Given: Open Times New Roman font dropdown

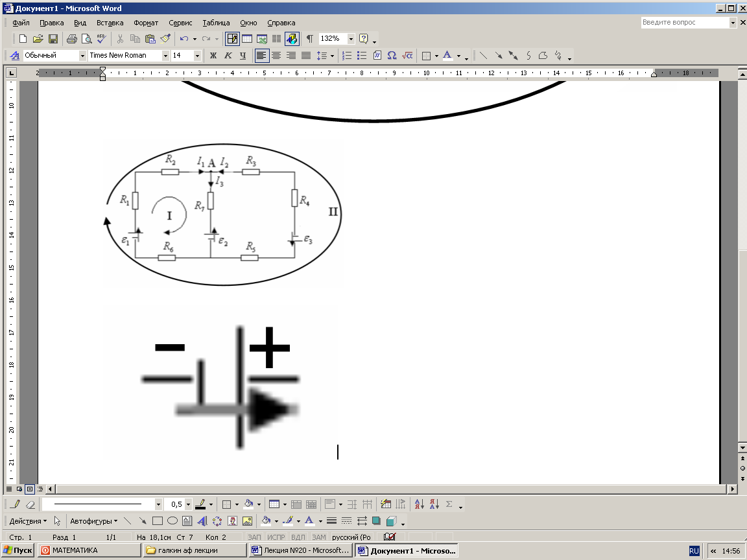Looking at the screenshot, I should [165, 56].
